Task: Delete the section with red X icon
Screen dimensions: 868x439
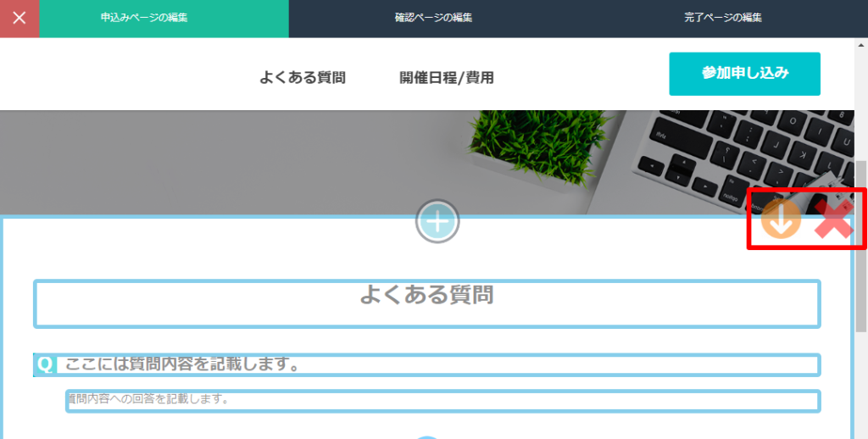Action: pyautogui.click(x=834, y=219)
